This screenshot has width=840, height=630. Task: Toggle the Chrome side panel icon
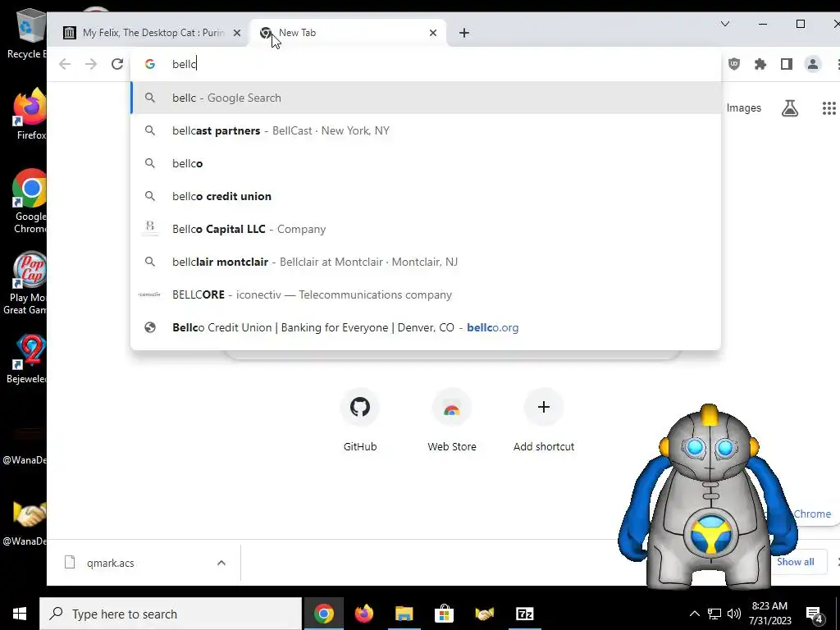tap(787, 64)
